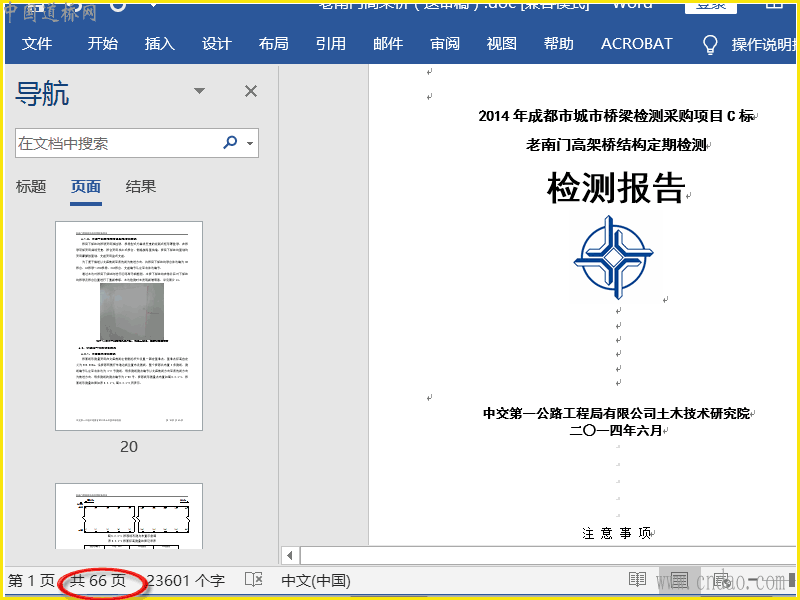Viewport: 800px width, 600px height.
Task: Switch to Read Mode view icon
Action: (637, 580)
